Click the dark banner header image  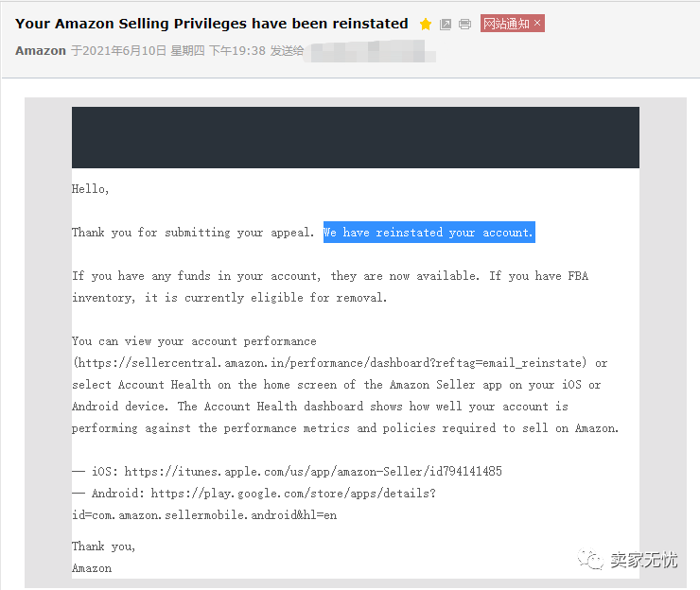click(356, 137)
